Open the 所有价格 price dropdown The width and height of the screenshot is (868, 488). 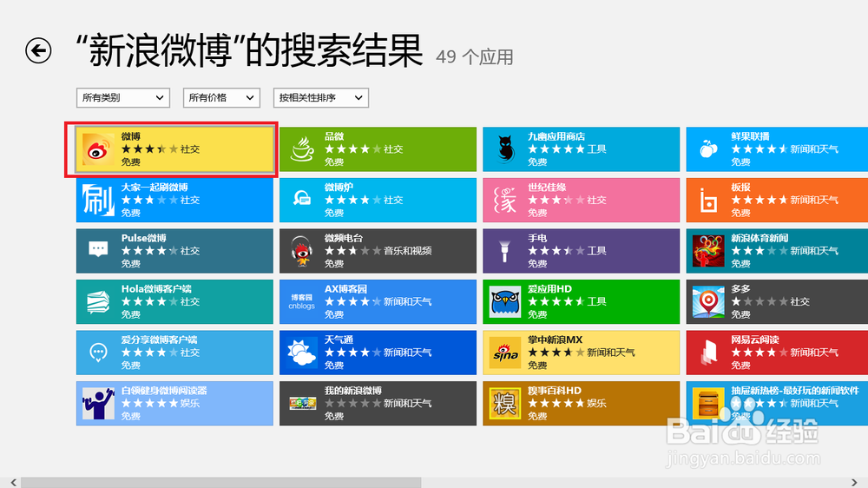tap(221, 98)
